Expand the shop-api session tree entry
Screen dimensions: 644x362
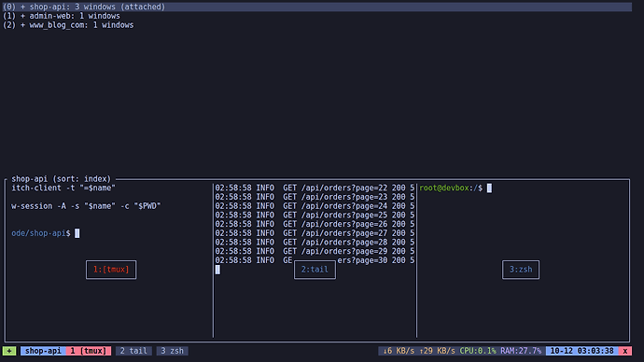click(23, 7)
